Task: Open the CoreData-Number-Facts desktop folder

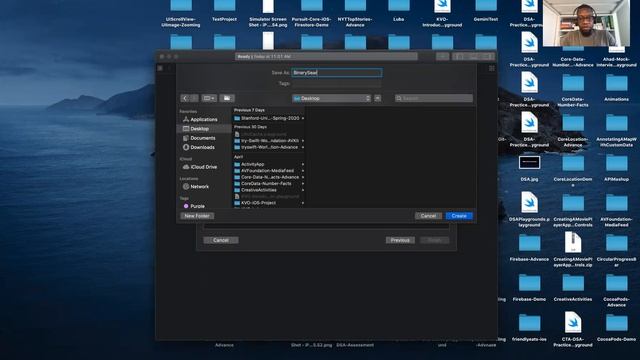Action: point(573,83)
